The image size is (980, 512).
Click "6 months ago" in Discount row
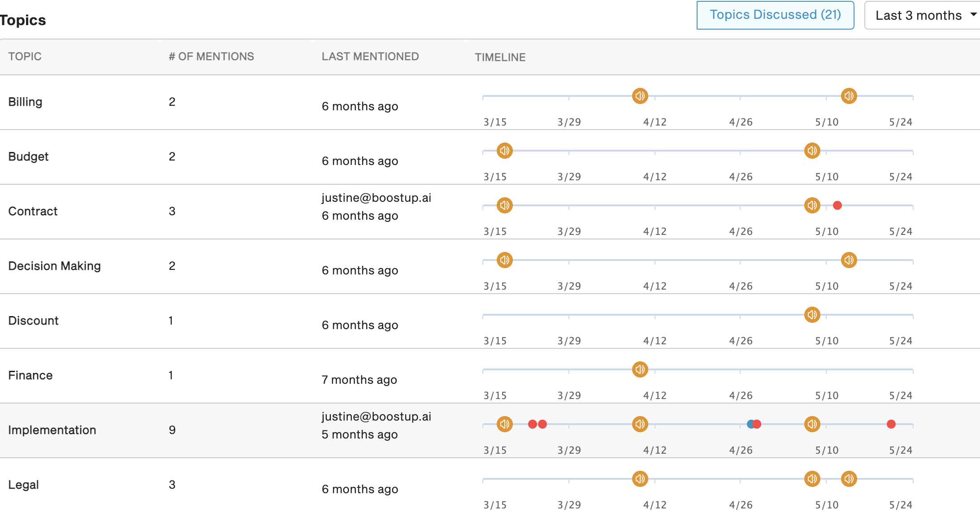tap(360, 325)
